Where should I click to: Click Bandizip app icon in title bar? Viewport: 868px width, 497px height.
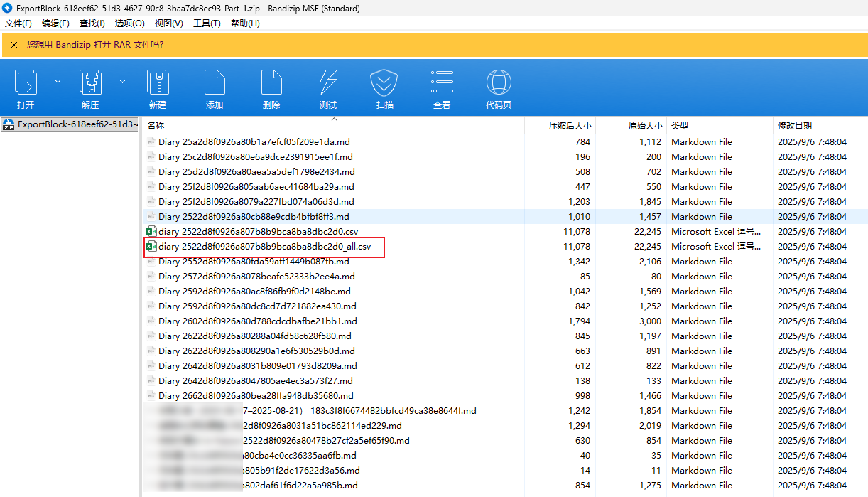(7, 8)
